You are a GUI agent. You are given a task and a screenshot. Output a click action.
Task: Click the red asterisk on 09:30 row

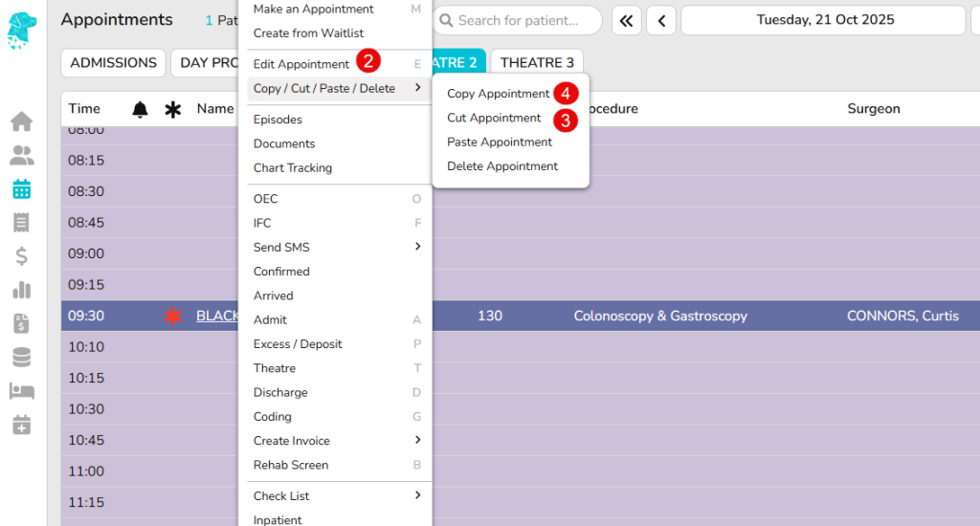click(x=172, y=316)
